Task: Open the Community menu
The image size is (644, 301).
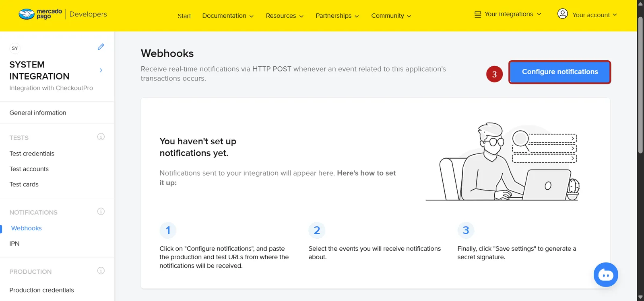Action: click(x=391, y=16)
